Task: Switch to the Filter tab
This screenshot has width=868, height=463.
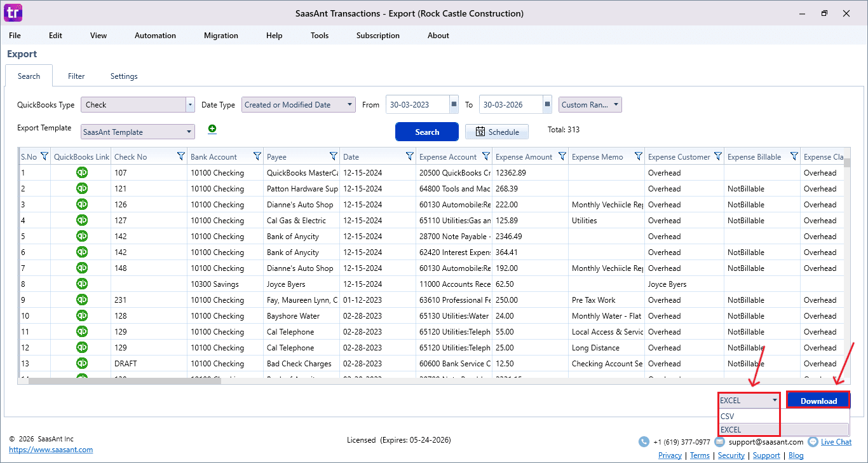Action: tap(76, 76)
